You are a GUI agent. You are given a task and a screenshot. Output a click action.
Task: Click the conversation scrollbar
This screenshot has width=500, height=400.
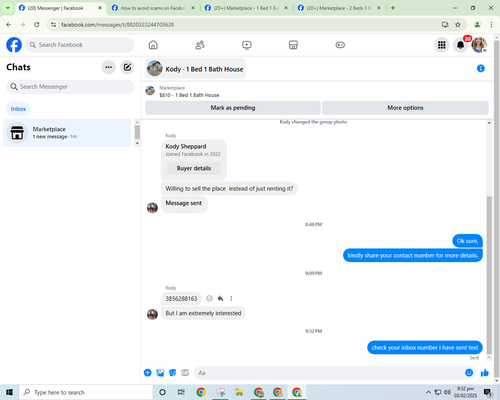point(489,275)
